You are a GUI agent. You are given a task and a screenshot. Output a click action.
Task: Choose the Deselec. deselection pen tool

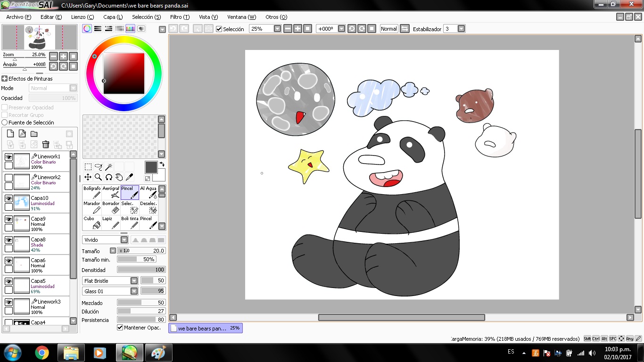(149, 207)
